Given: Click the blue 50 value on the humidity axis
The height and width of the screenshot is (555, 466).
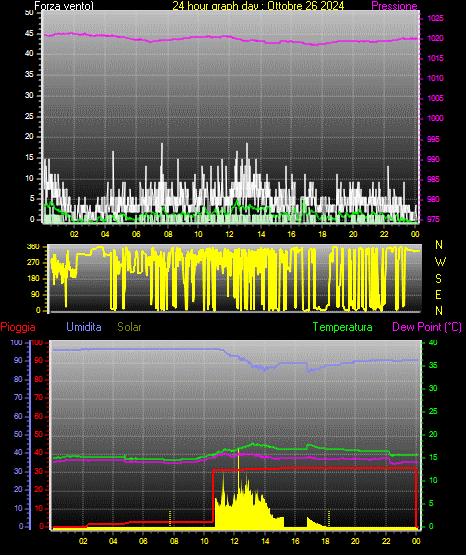Looking at the screenshot, I should coord(18,434).
